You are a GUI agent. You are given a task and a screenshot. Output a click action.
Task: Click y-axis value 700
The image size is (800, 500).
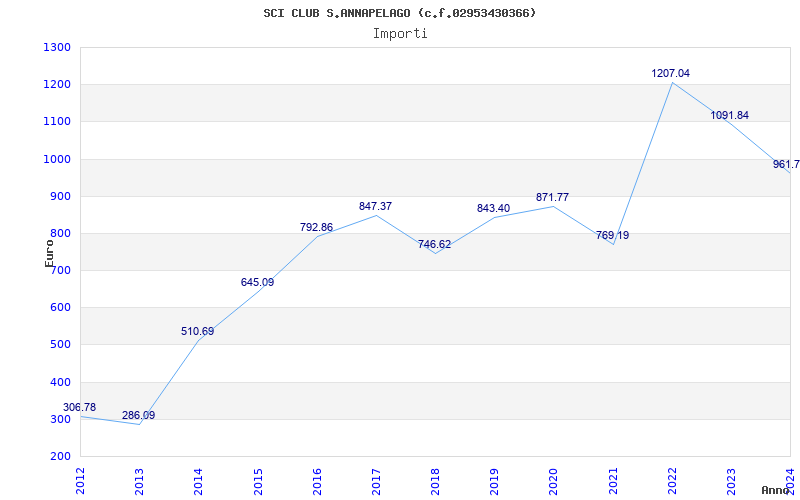point(60,271)
